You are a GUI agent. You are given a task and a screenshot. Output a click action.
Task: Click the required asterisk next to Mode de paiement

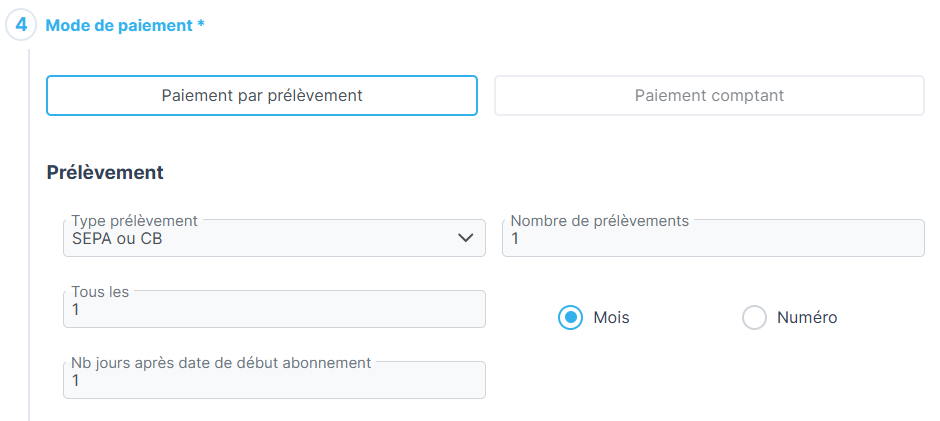click(201, 24)
